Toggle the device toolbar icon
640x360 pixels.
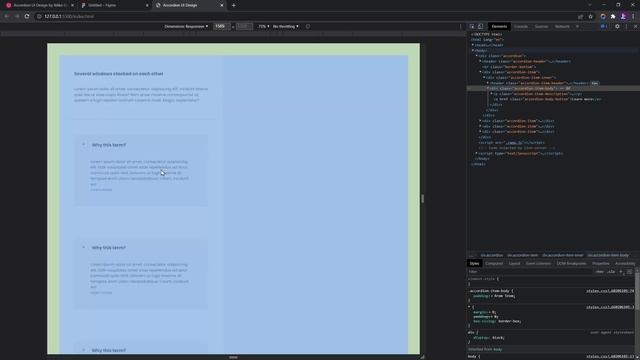[480, 26]
